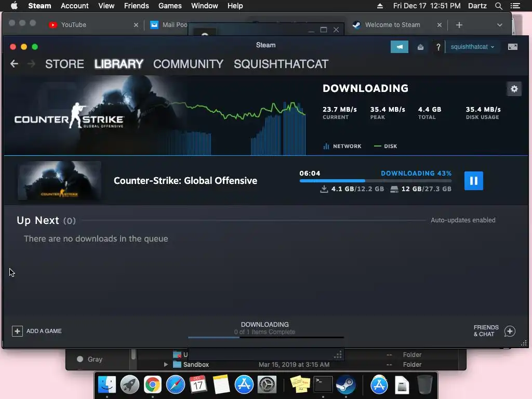This screenshot has width=532, height=399.
Task: Open the Steam inbox envelope icon
Action: (420, 47)
